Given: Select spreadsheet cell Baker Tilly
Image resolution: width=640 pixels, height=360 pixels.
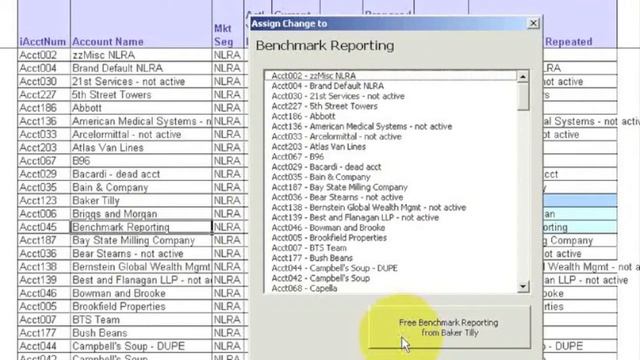Looking at the screenshot, I should click(141, 200).
